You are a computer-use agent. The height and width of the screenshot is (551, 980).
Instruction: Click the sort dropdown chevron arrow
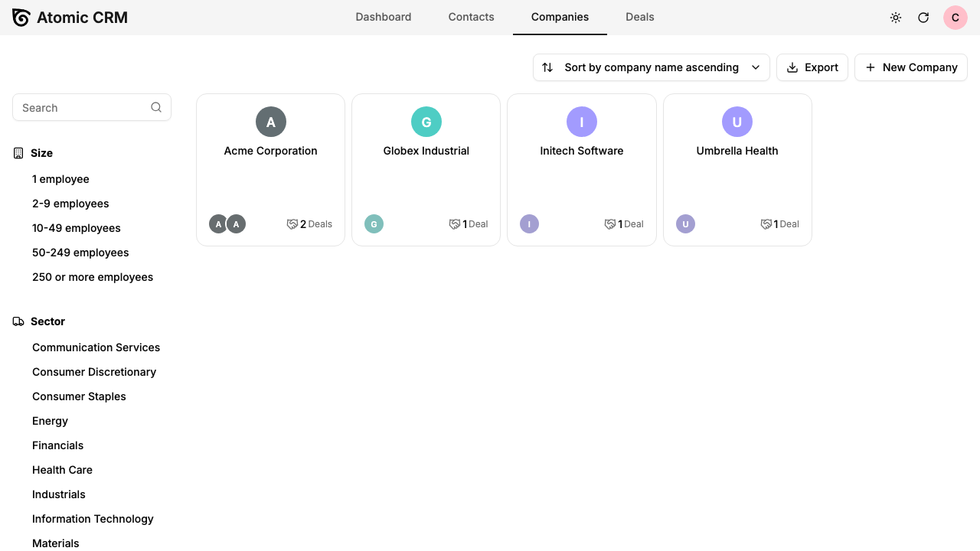pyautogui.click(x=756, y=67)
